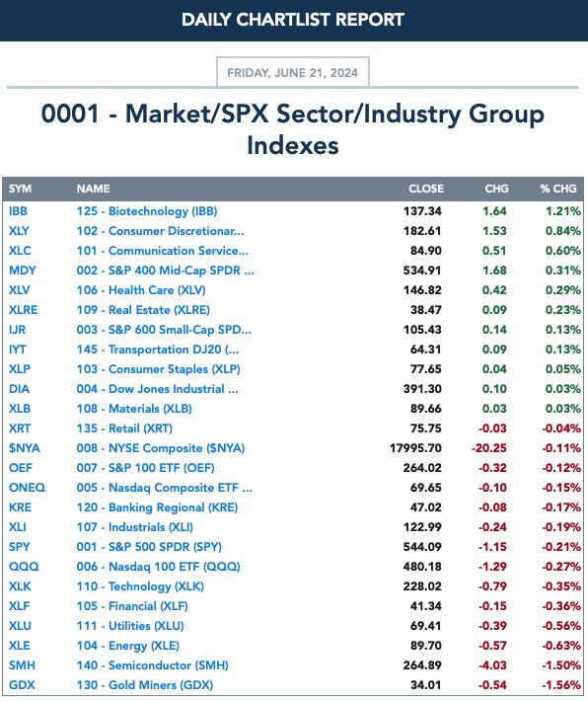Click the $NYA ticker symbol
The height and width of the screenshot is (702, 588).
point(24,448)
